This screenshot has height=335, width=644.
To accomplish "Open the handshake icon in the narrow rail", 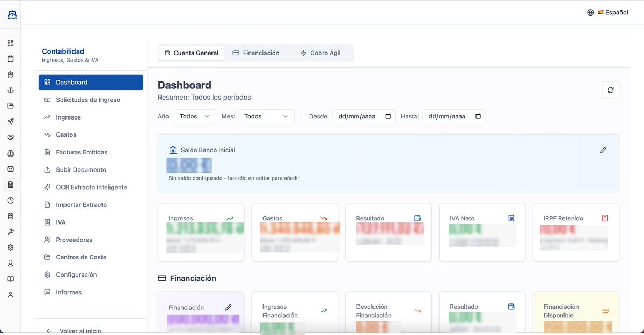I will (11, 137).
